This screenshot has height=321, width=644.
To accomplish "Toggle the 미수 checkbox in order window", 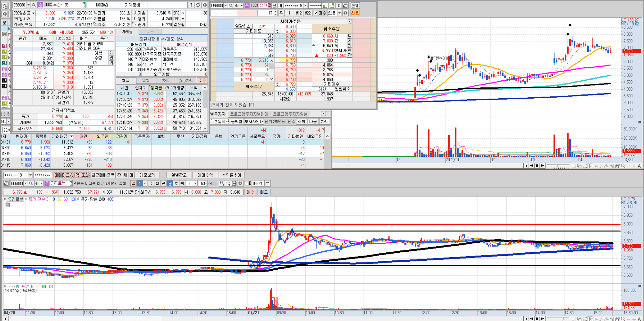I will coord(316,13).
